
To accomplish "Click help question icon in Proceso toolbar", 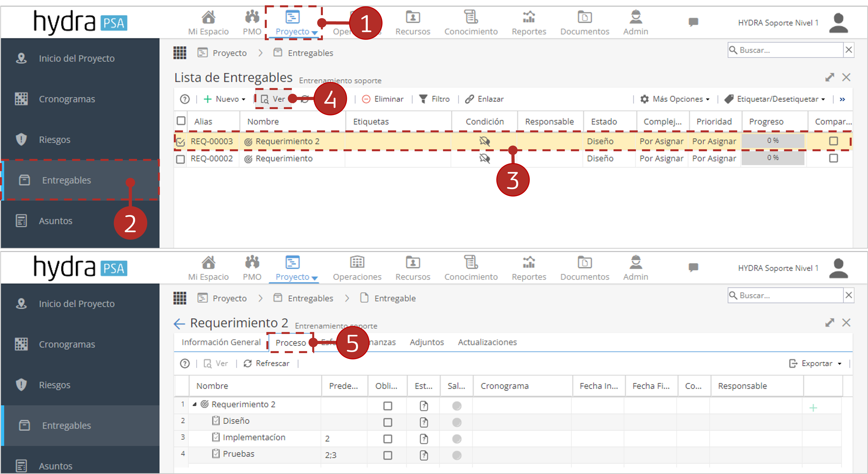I will 185,363.
